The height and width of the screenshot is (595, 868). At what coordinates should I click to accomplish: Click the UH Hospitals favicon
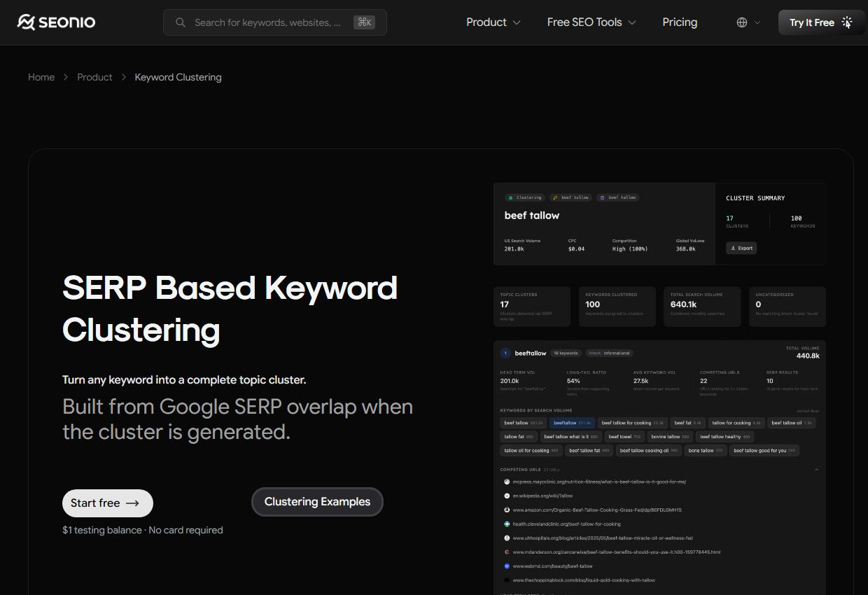point(507,538)
